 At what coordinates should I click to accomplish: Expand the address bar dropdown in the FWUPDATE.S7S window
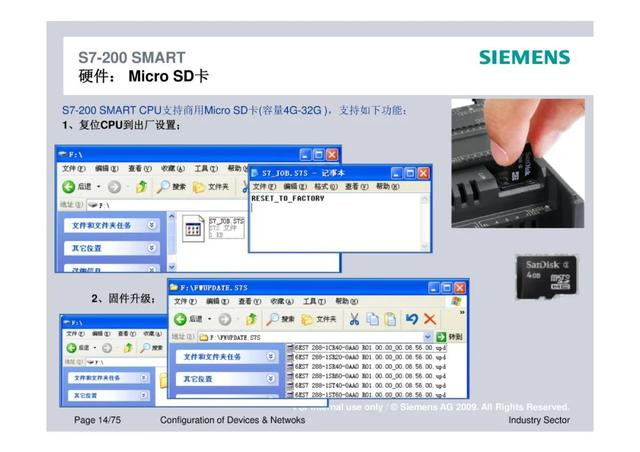[x=427, y=337]
